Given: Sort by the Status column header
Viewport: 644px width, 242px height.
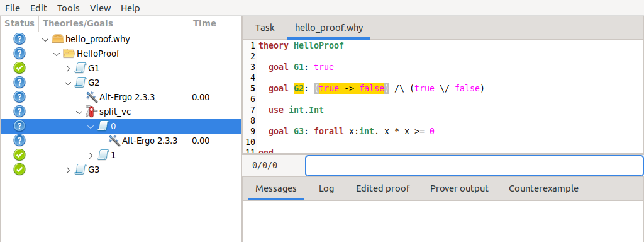Looking at the screenshot, I should click(19, 23).
